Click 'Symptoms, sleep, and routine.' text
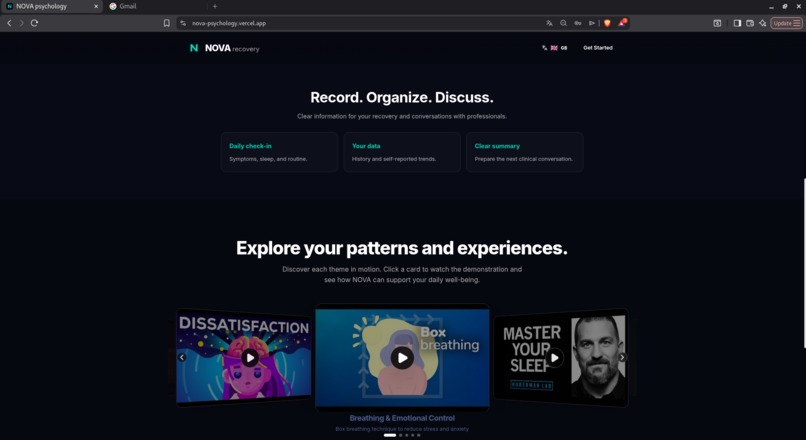Image resolution: width=806 pixels, height=440 pixels. point(268,159)
